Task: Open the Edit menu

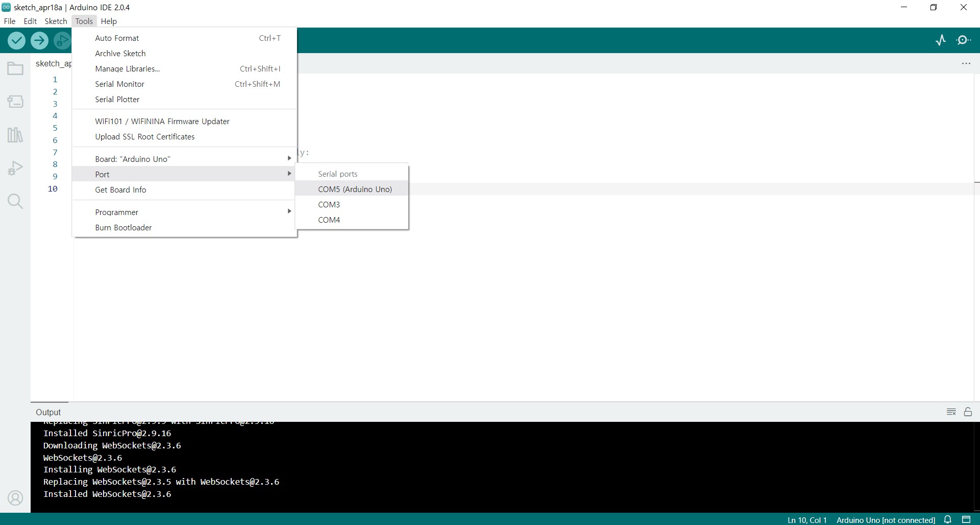Action: (30, 21)
